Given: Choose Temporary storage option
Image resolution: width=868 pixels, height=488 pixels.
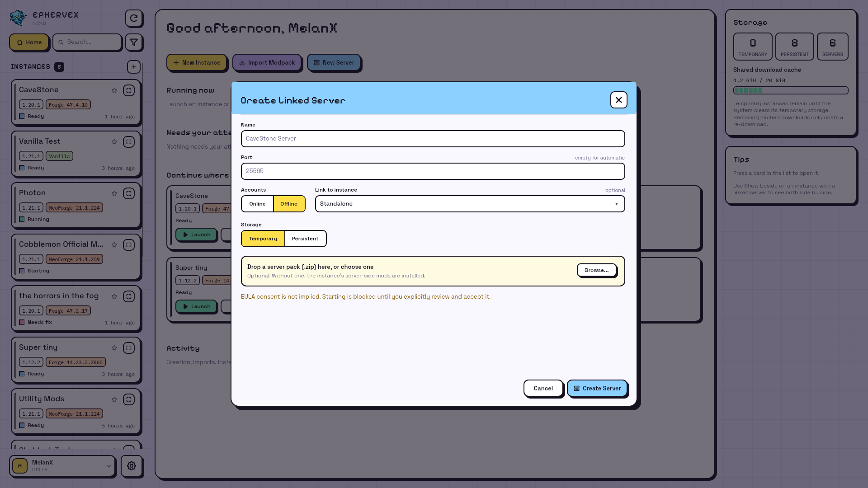Looking at the screenshot, I should click(x=263, y=239).
